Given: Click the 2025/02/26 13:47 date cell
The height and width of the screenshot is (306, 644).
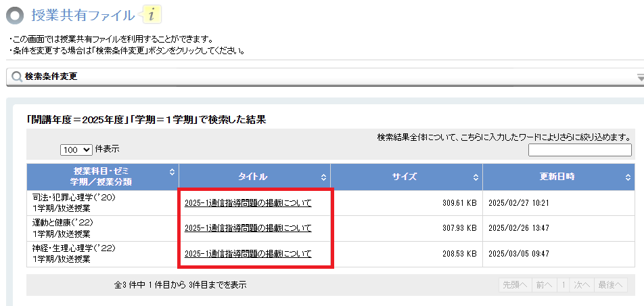Looking at the screenshot, I should [x=559, y=228].
